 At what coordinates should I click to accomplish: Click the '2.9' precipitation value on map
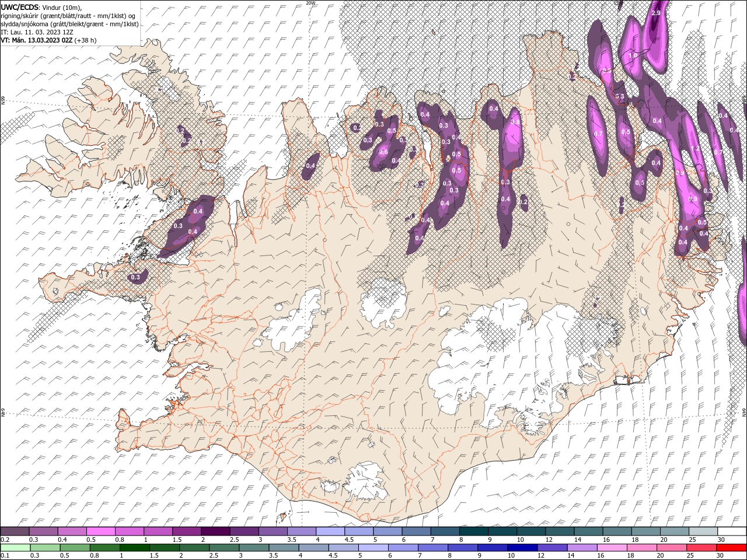pyautogui.click(x=655, y=13)
